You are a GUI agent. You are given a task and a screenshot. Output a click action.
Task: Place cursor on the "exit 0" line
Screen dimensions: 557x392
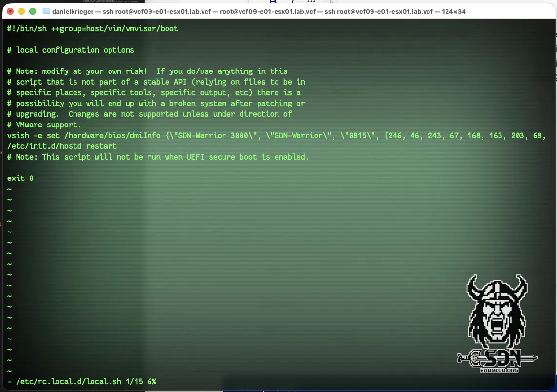(x=20, y=178)
